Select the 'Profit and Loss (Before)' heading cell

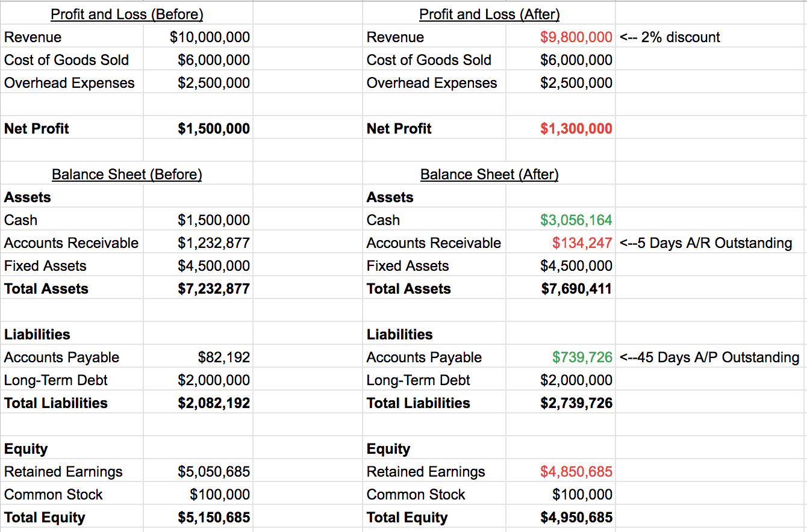[127, 14]
